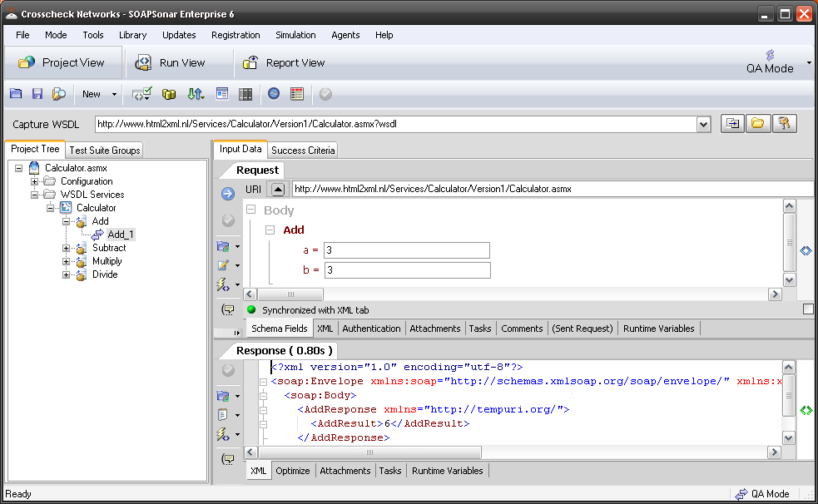818x504 pixels.
Task: Open the Authentication request tab
Action: tap(371, 329)
